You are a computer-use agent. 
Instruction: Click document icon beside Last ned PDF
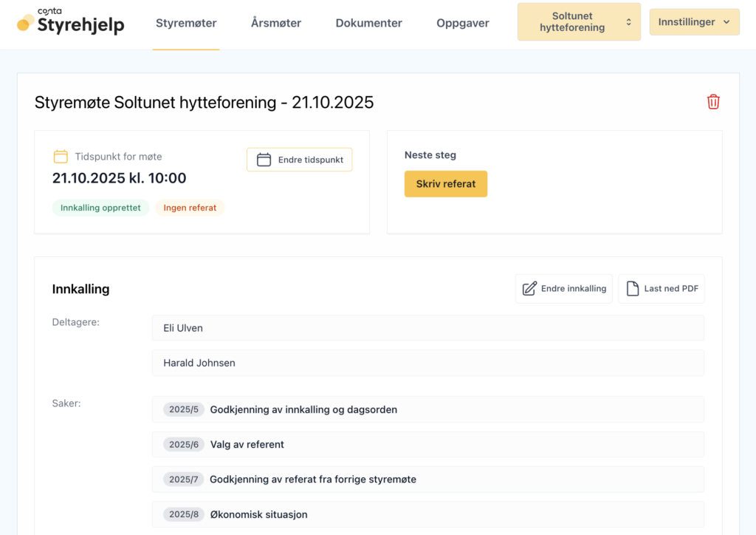click(x=632, y=289)
